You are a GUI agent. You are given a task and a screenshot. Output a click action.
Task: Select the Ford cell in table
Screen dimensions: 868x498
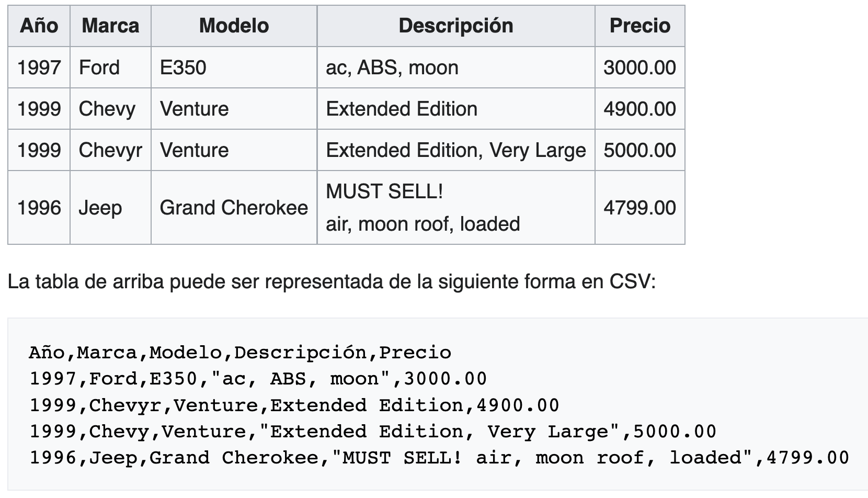111,67
